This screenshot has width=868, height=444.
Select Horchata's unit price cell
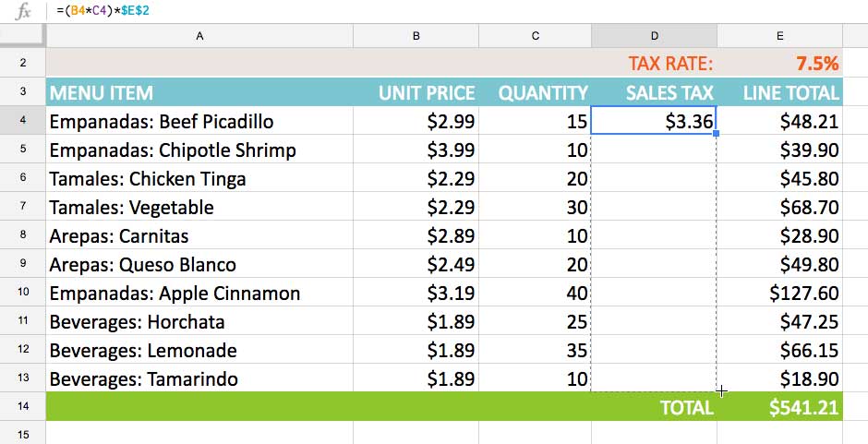coord(416,321)
